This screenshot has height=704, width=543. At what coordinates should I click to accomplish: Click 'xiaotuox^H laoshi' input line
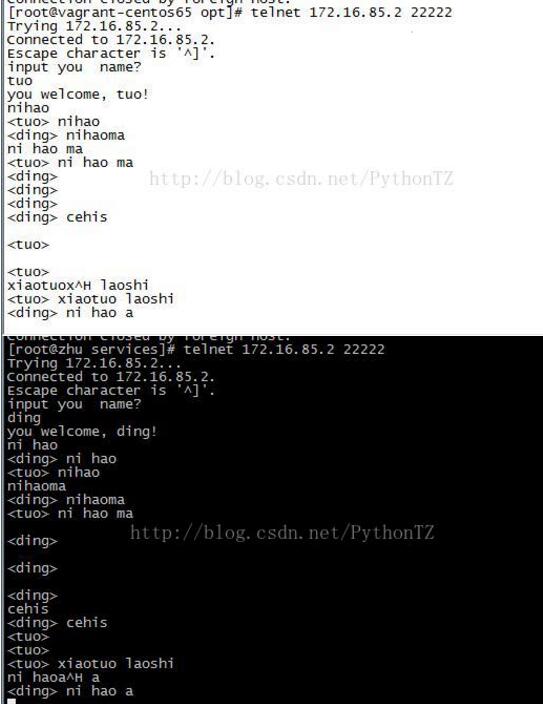(78, 285)
